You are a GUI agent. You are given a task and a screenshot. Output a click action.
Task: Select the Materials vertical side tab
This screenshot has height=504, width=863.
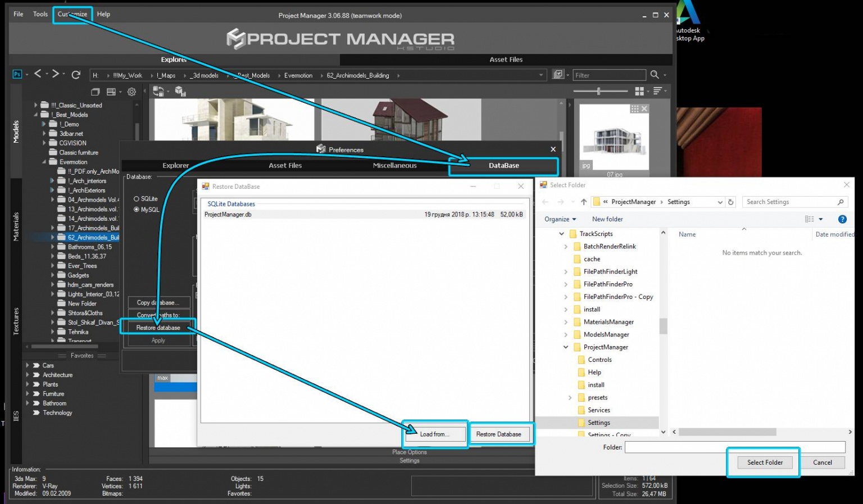pos(16,226)
